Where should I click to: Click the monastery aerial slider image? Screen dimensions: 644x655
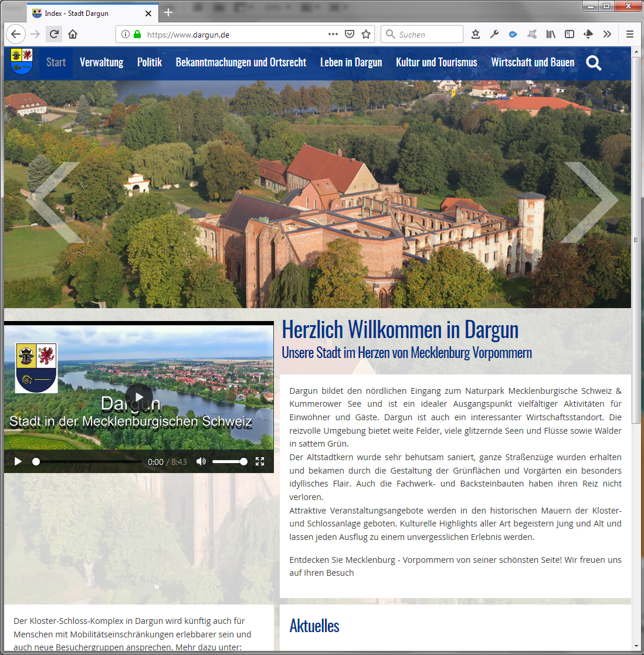coord(317,194)
